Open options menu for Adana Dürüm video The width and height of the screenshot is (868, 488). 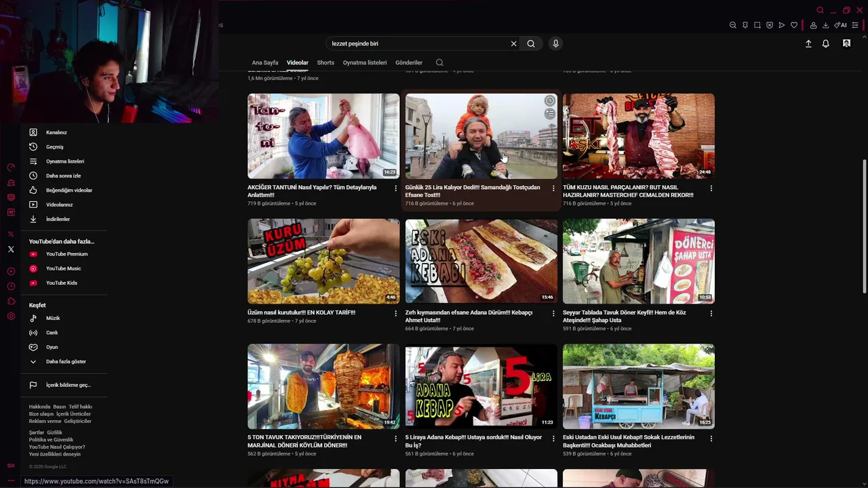553,314
